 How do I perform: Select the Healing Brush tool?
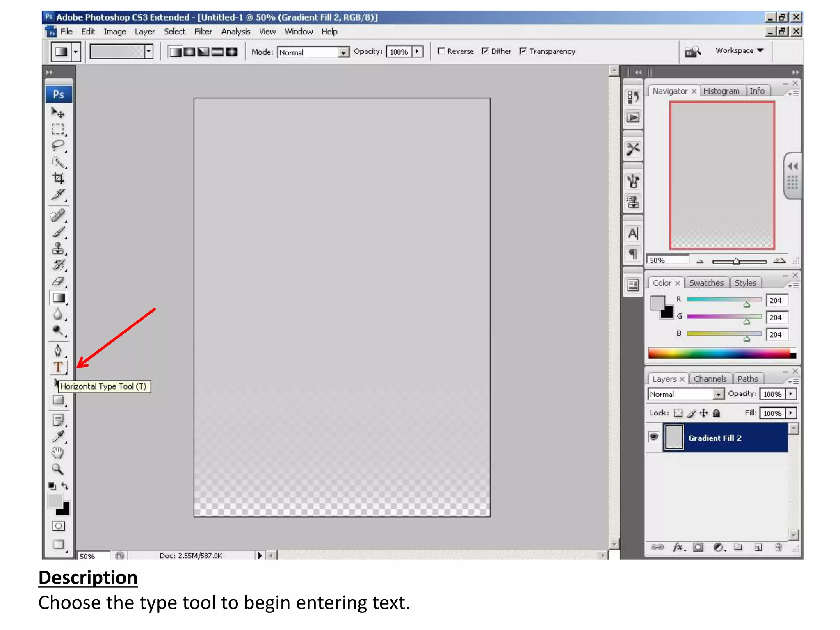pyautogui.click(x=58, y=215)
